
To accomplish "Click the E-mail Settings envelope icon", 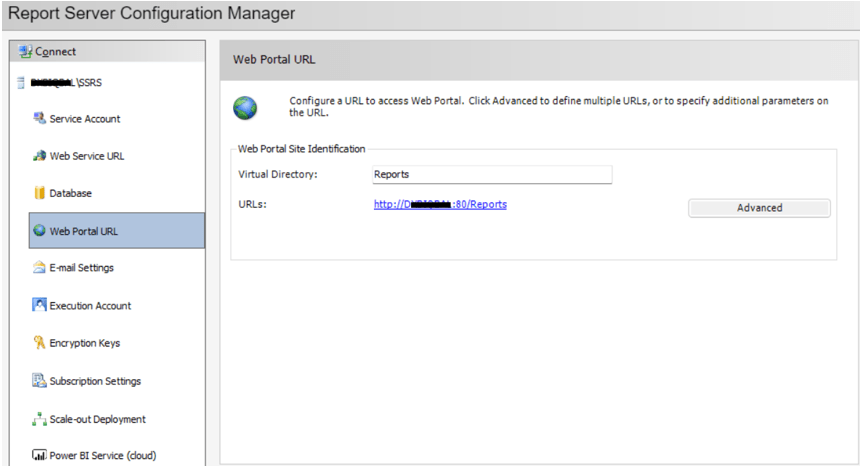I will point(39,268).
